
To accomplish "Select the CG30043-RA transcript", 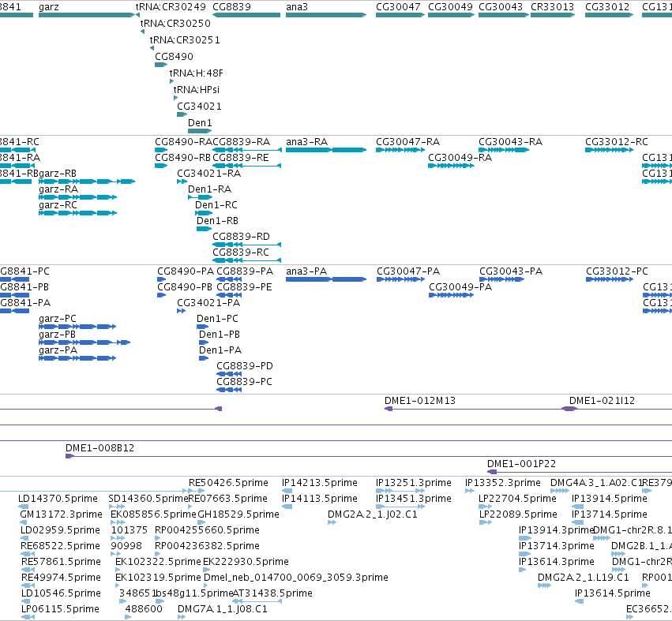I will pyautogui.click(x=504, y=150).
